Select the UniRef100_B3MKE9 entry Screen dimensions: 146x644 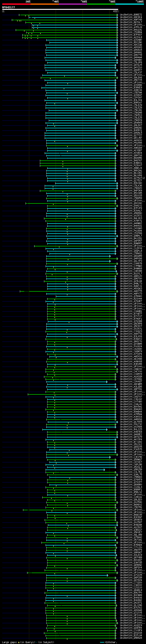click(x=131, y=87)
